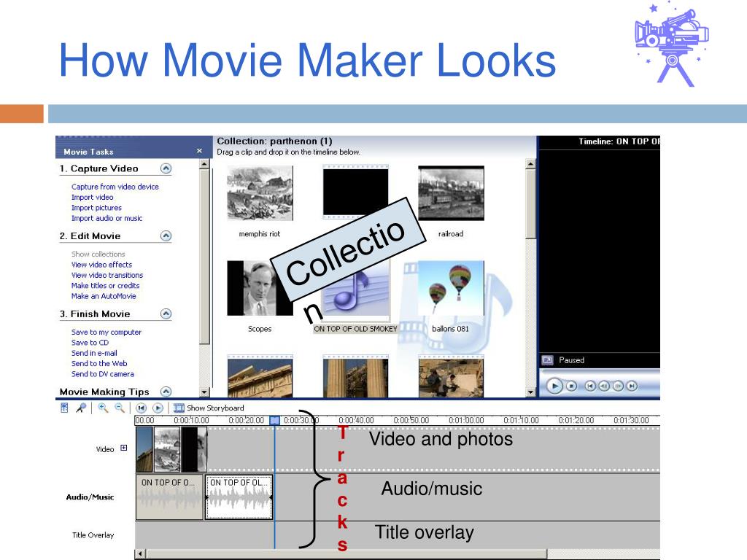Viewport: 747px width, 560px height.
Task: Click the greyed Show collections link
Action: click(x=98, y=254)
